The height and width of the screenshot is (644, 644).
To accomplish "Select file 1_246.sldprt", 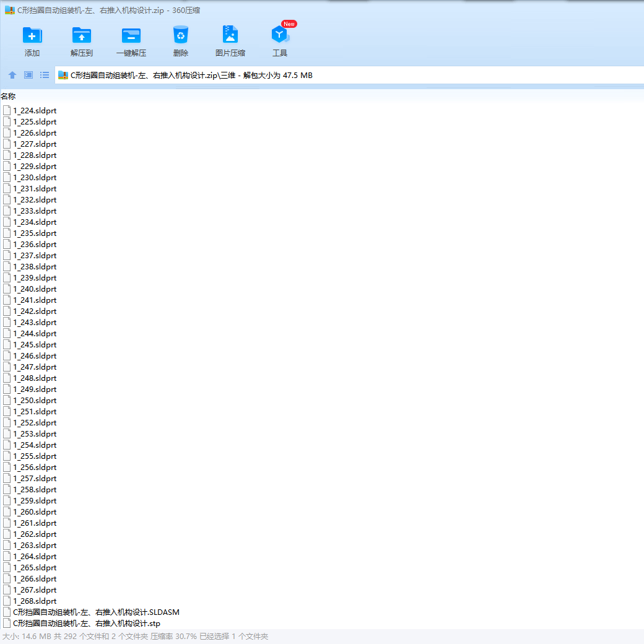I will click(35, 355).
